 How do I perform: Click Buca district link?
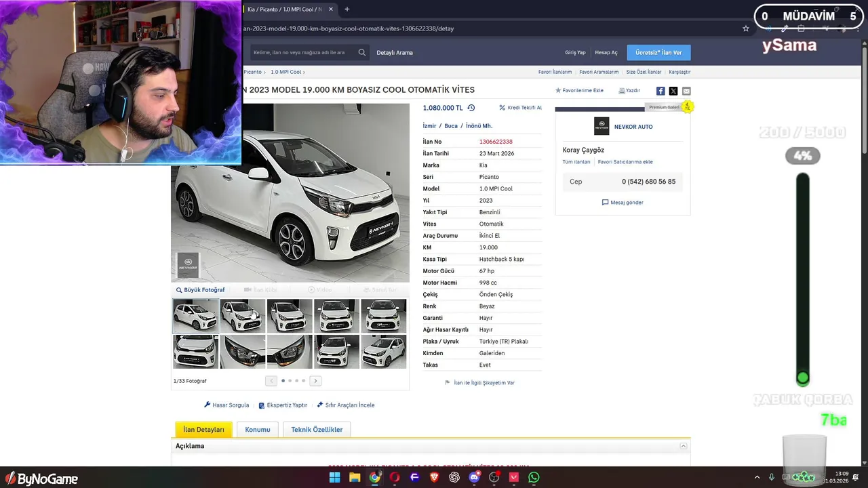(x=451, y=126)
